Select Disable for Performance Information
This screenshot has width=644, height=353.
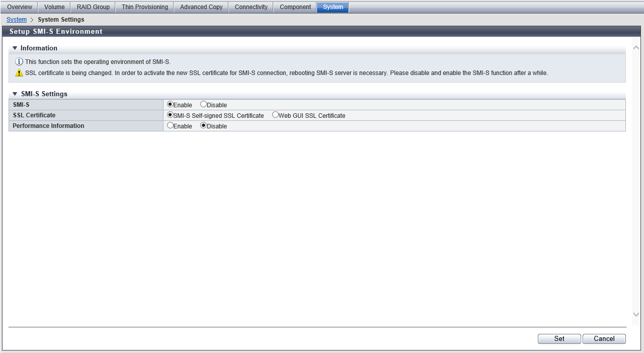(203, 126)
